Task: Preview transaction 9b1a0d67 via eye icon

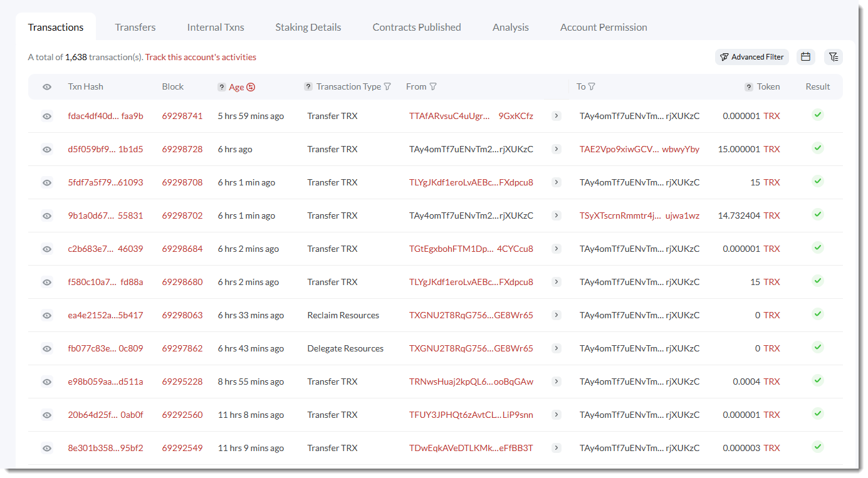Action: 47,216
